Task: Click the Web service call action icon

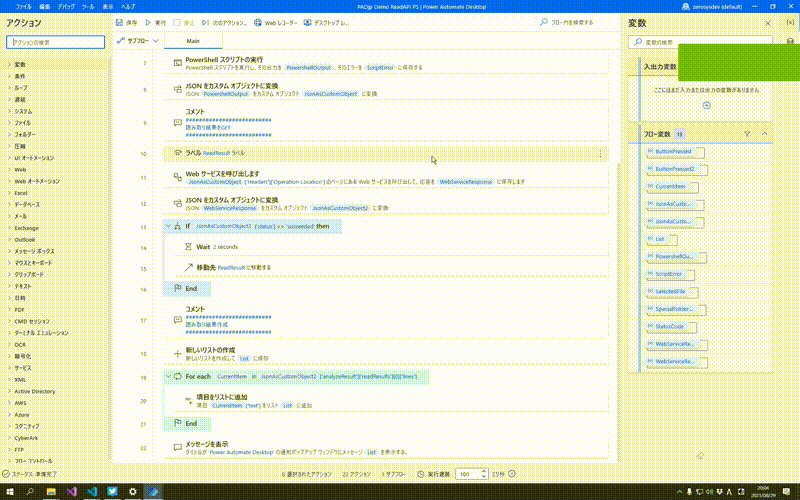Action: (178, 177)
